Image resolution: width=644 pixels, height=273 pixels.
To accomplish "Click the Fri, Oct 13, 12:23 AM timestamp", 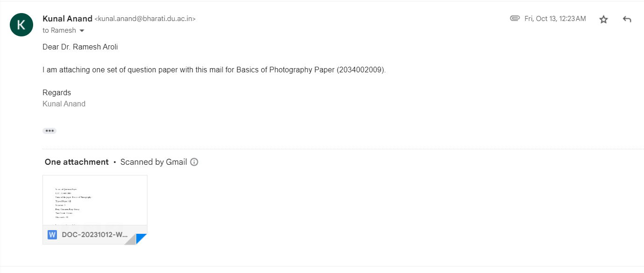I will (555, 19).
